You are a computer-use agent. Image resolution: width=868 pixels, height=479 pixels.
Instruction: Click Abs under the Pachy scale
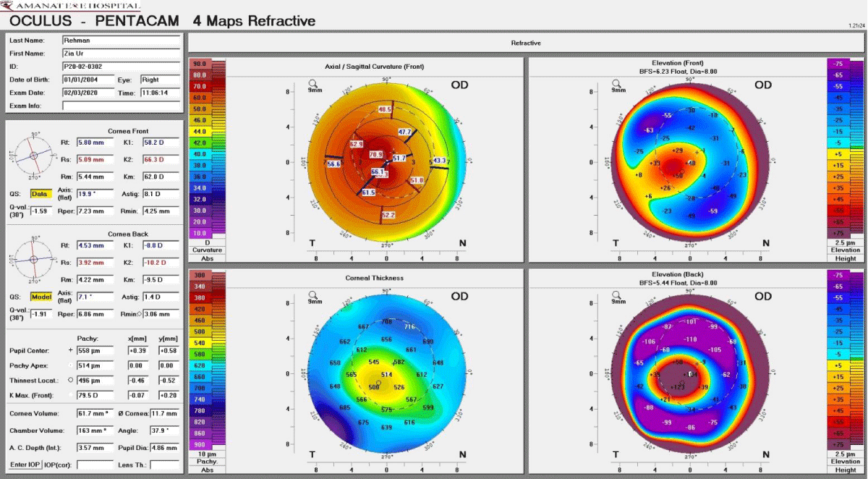[208, 470]
